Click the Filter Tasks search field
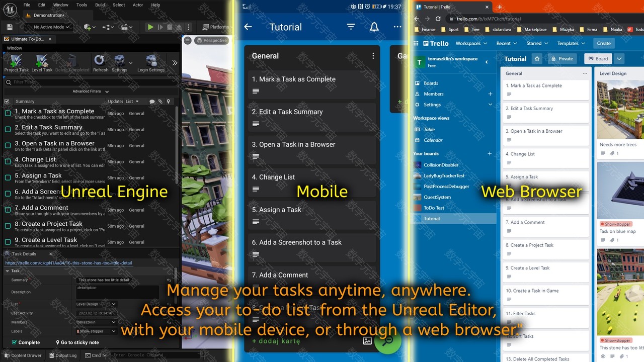The height and width of the screenshot is (362, 644). (x=91, y=82)
